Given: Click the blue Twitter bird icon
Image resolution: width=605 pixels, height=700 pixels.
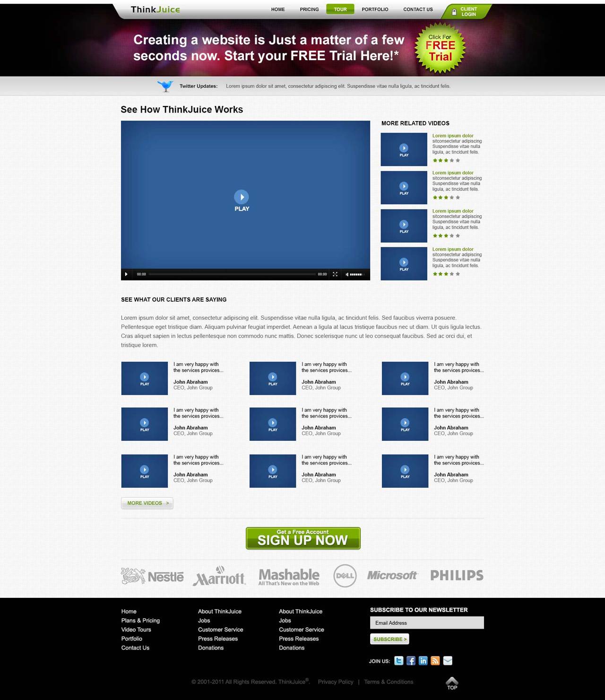Looking at the screenshot, I should point(165,86).
